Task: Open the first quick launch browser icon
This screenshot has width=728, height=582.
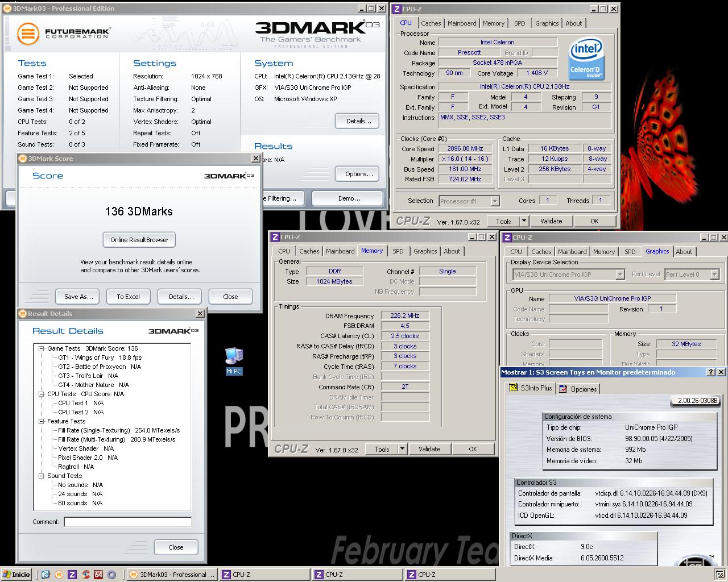Action: [45, 575]
